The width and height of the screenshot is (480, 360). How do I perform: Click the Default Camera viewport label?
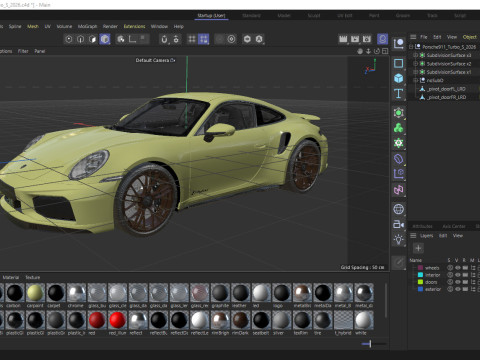(x=155, y=60)
